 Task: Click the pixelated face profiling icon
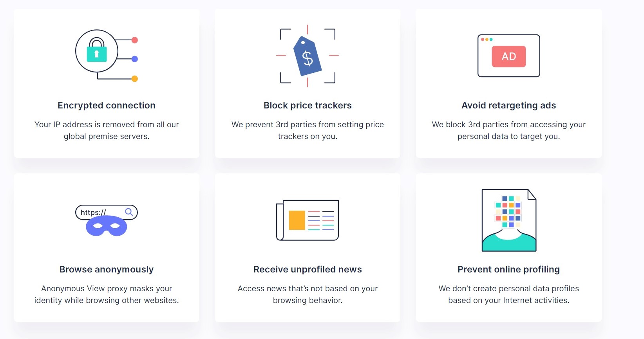(x=508, y=220)
